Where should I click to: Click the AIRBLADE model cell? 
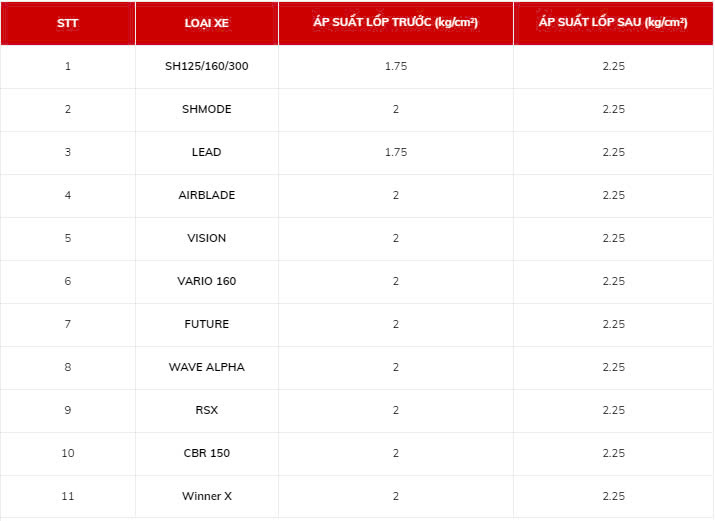click(x=207, y=196)
